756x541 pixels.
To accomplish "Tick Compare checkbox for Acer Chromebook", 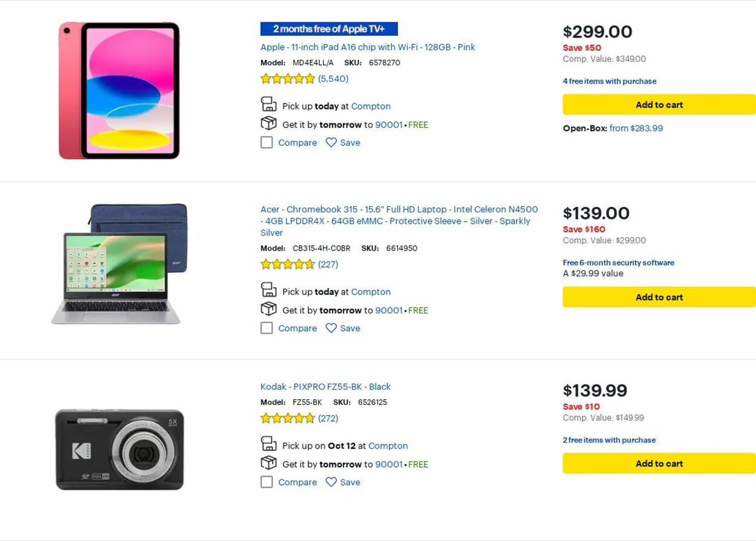I will coord(267,328).
